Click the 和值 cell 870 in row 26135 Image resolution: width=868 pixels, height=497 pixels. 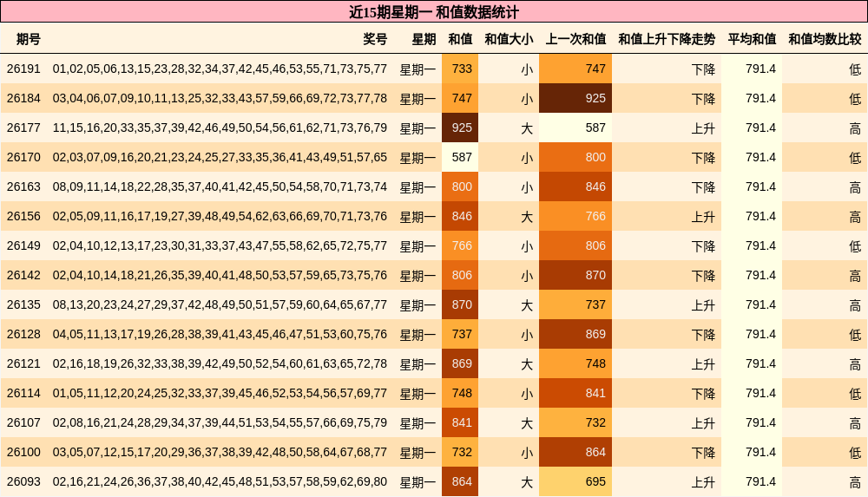point(460,304)
